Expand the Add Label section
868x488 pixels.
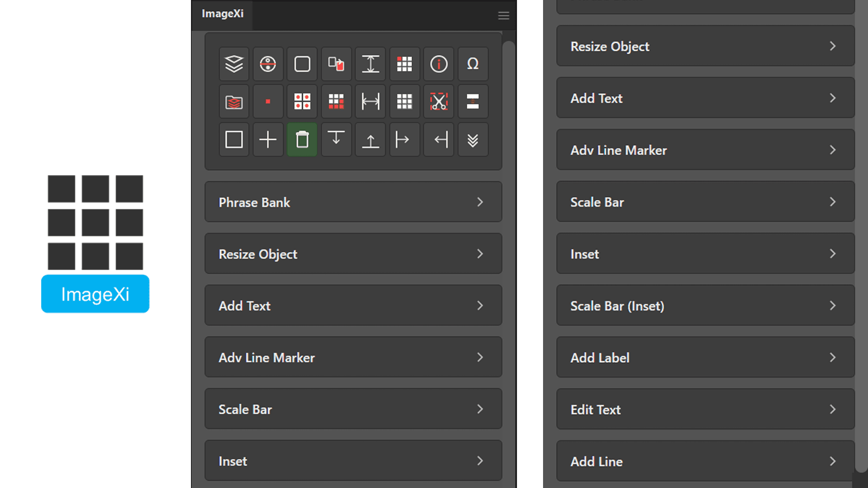click(x=705, y=357)
